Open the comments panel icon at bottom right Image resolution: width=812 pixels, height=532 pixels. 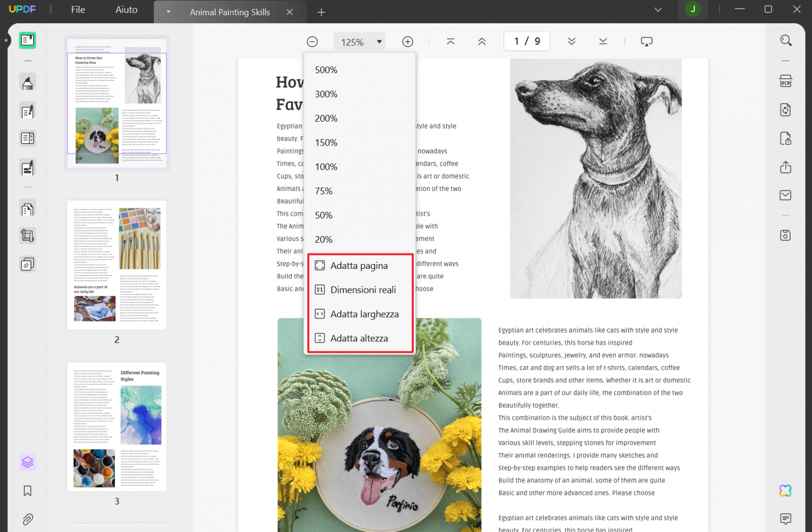(x=786, y=519)
